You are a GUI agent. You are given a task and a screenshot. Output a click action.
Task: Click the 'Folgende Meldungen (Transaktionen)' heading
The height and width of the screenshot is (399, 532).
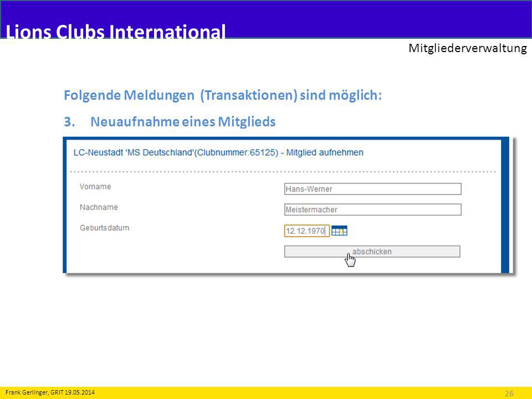223,95
